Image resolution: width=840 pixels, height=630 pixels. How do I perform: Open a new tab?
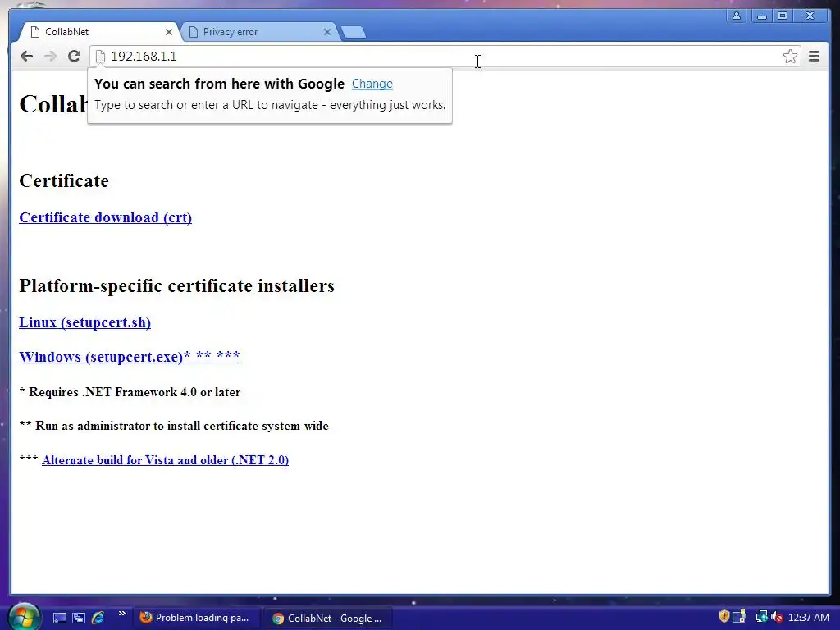click(354, 33)
